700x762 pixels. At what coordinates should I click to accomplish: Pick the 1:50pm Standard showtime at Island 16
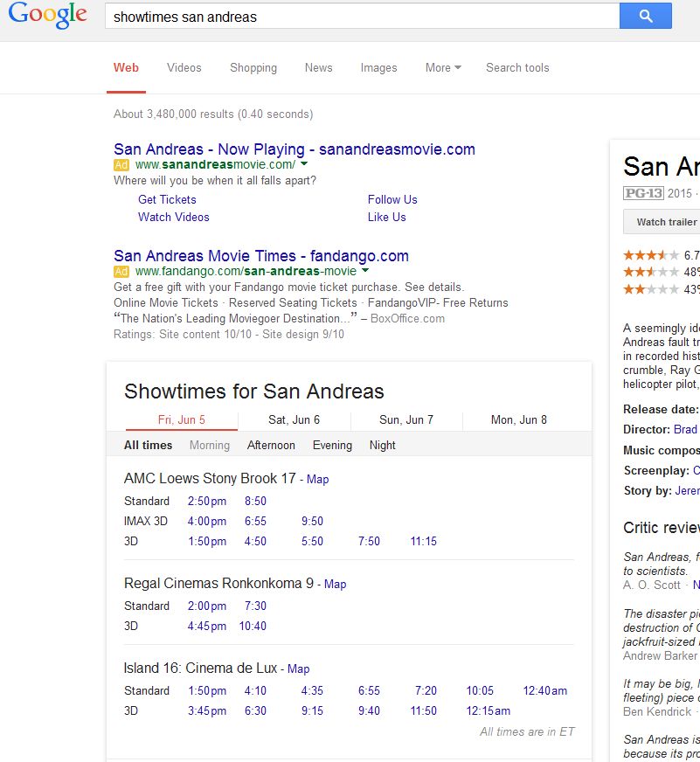coord(207,690)
